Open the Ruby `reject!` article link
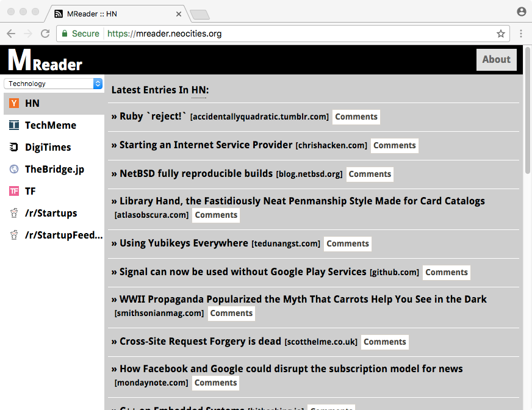Screen dimensions: 532x410 click(x=153, y=117)
